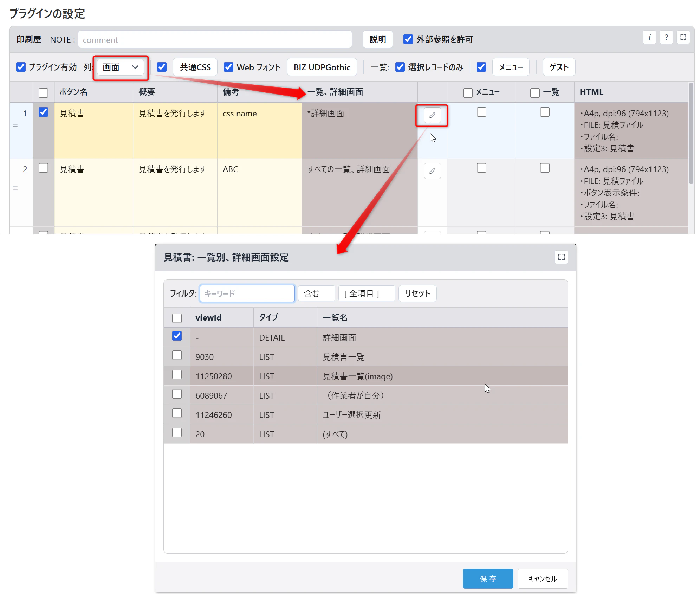Toggle Web フォント checkbox

[x=228, y=67]
